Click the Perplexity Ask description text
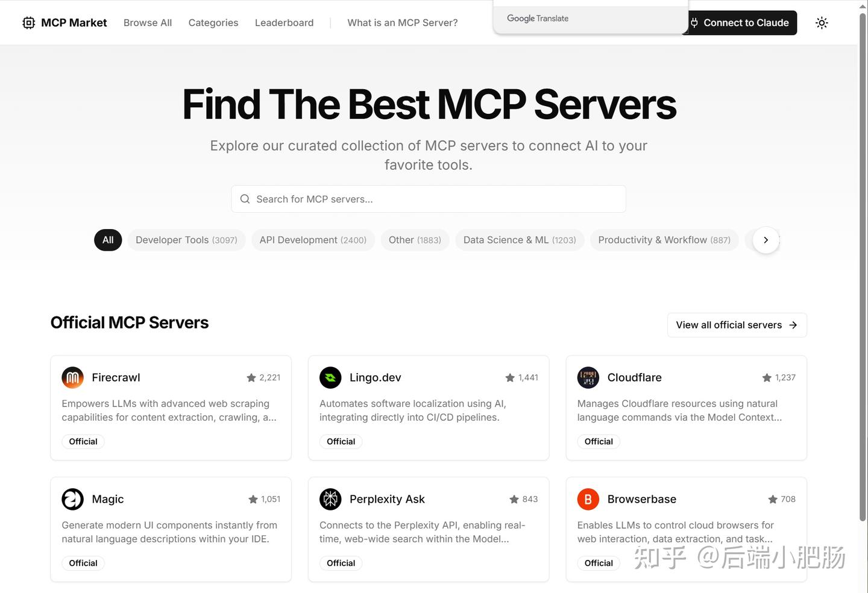Viewport: 868px width, 593px height. [423, 532]
